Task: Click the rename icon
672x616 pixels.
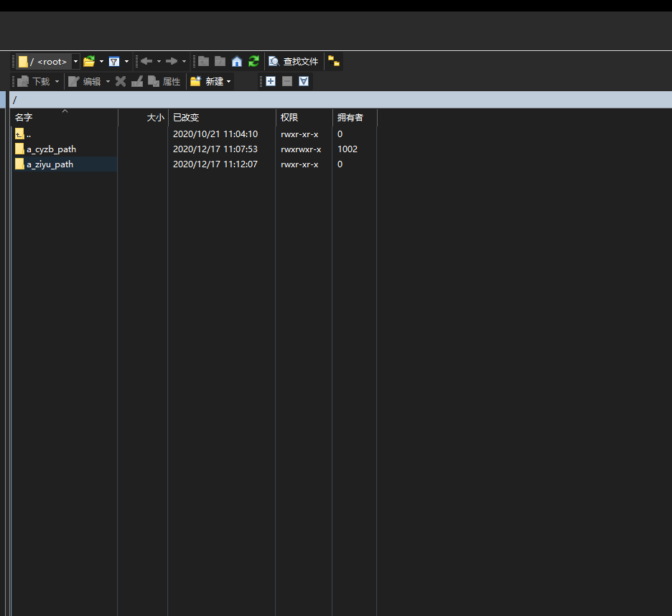Action: pyautogui.click(x=137, y=82)
